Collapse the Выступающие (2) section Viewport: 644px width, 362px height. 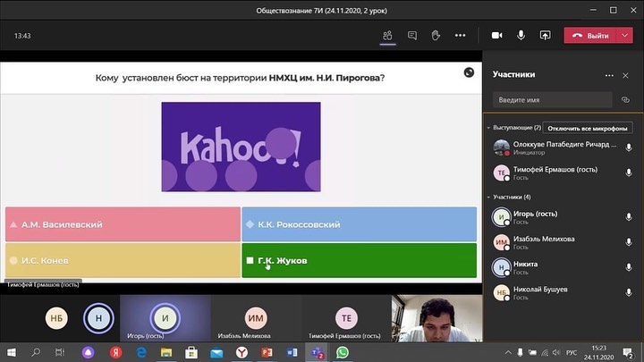tap(488, 128)
